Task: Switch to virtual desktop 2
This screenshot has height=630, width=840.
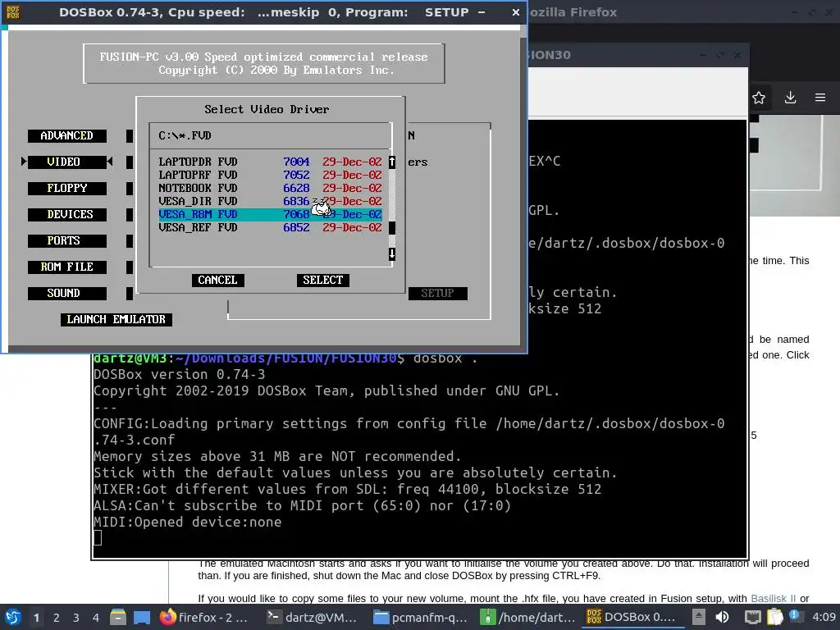Action: pyautogui.click(x=57, y=618)
